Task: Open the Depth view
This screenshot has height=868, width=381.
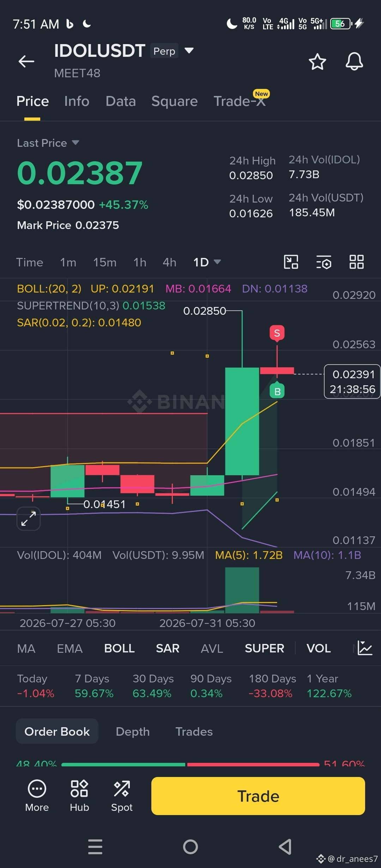Action: coord(133,731)
